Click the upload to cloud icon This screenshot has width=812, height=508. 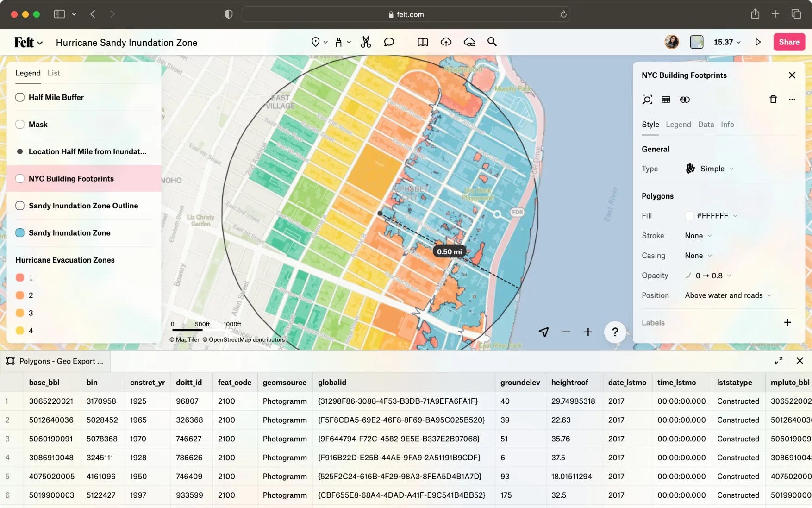pyautogui.click(x=446, y=42)
